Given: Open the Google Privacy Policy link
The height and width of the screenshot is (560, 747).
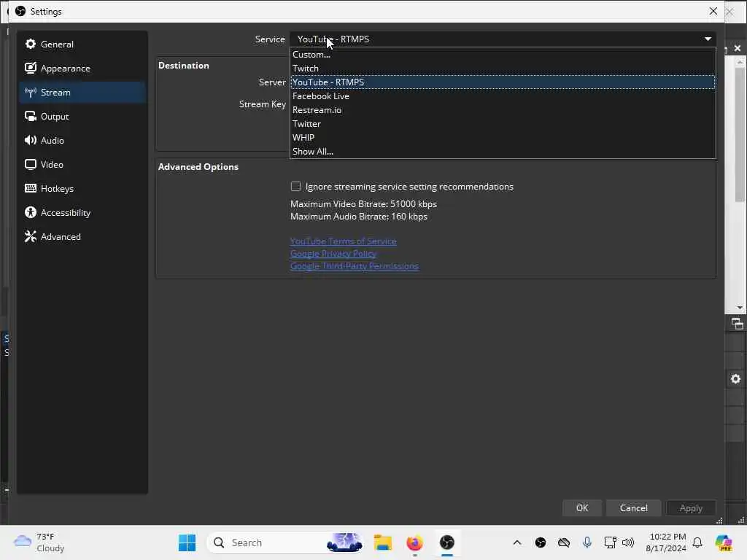Looking at the screenshot, I should [x=333, y=253].
